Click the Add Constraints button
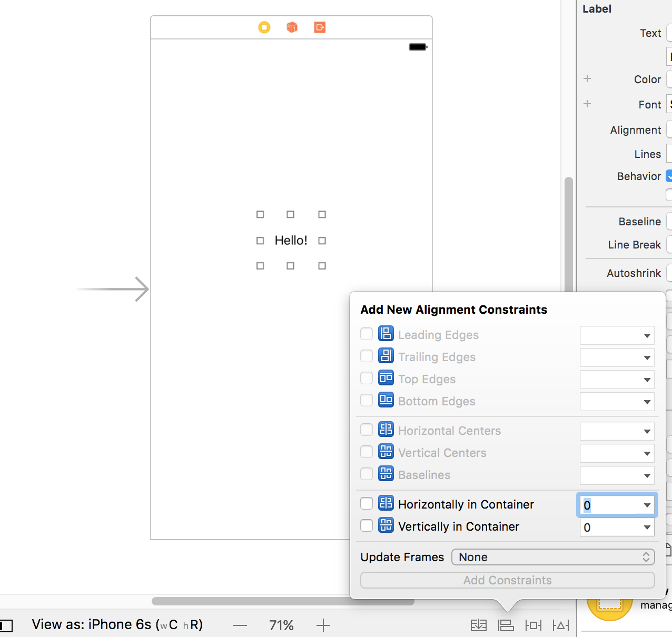 click(x=508, y=580)
